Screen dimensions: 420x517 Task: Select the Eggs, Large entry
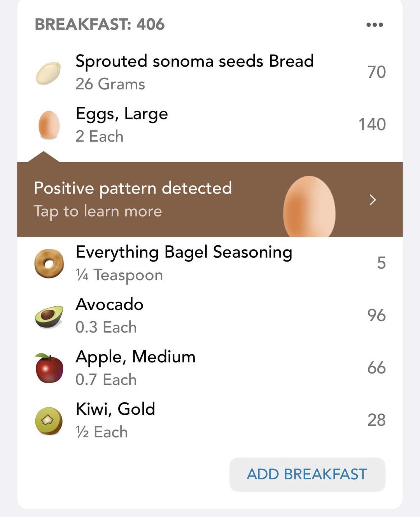pos(210,125)
